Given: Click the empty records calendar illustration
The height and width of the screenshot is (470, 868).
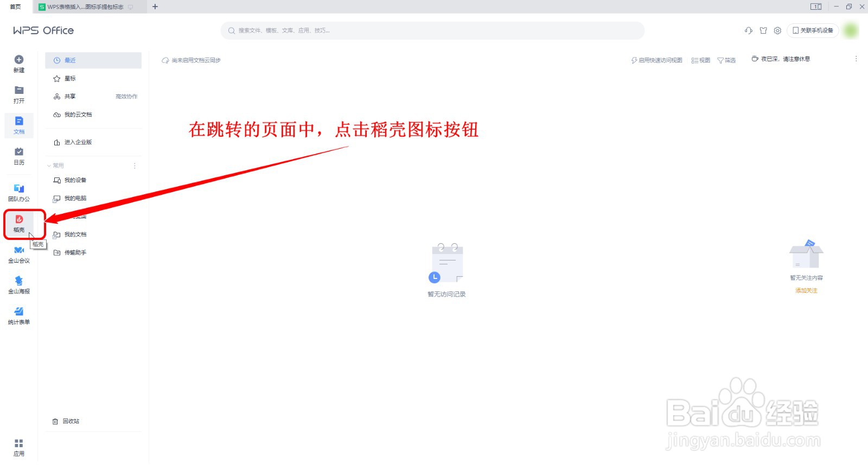Looking at the screenshot, I should [x=447, y=263].
